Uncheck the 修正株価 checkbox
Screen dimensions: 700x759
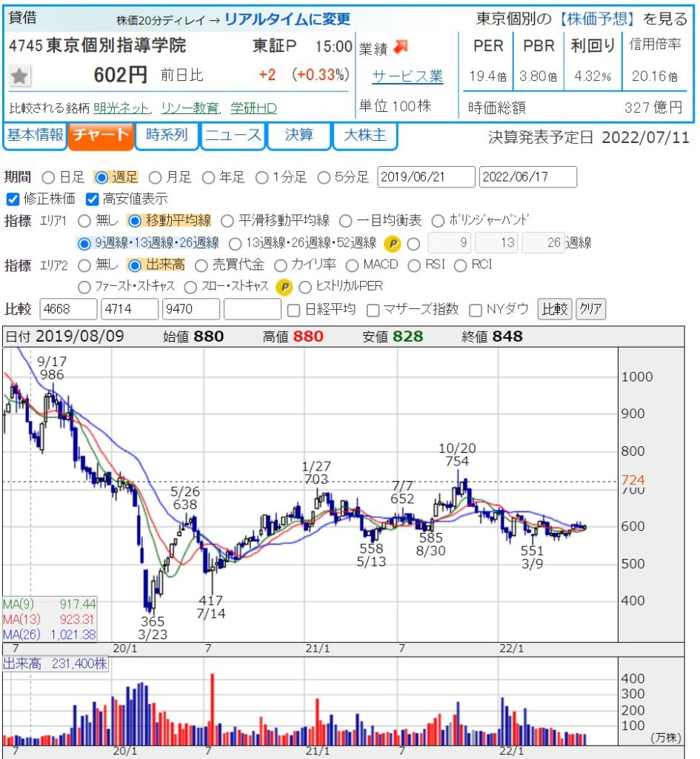coord(12,199)
